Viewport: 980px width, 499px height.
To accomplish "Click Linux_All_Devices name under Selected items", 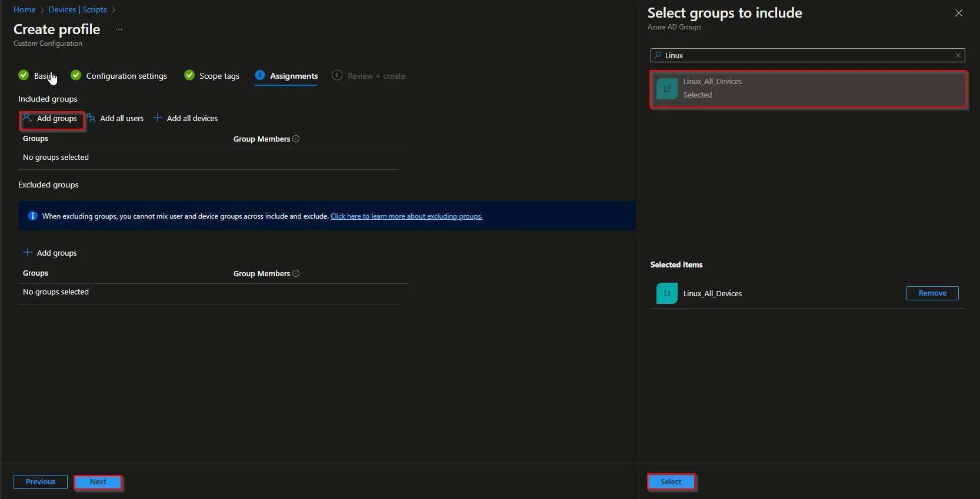I will [712, 293].
